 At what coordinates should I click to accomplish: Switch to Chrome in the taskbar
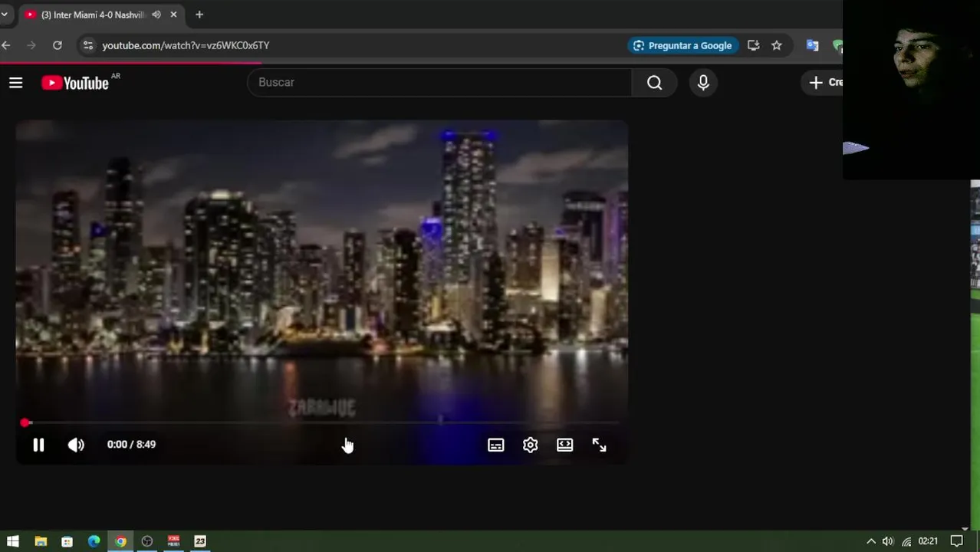(120, 541)
